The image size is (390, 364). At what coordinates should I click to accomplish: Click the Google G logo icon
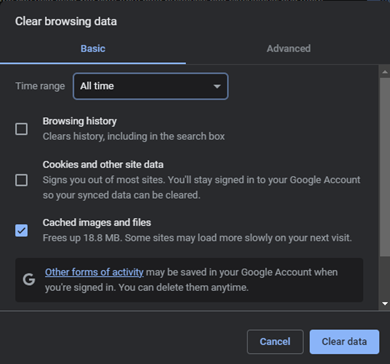(29, 280)
